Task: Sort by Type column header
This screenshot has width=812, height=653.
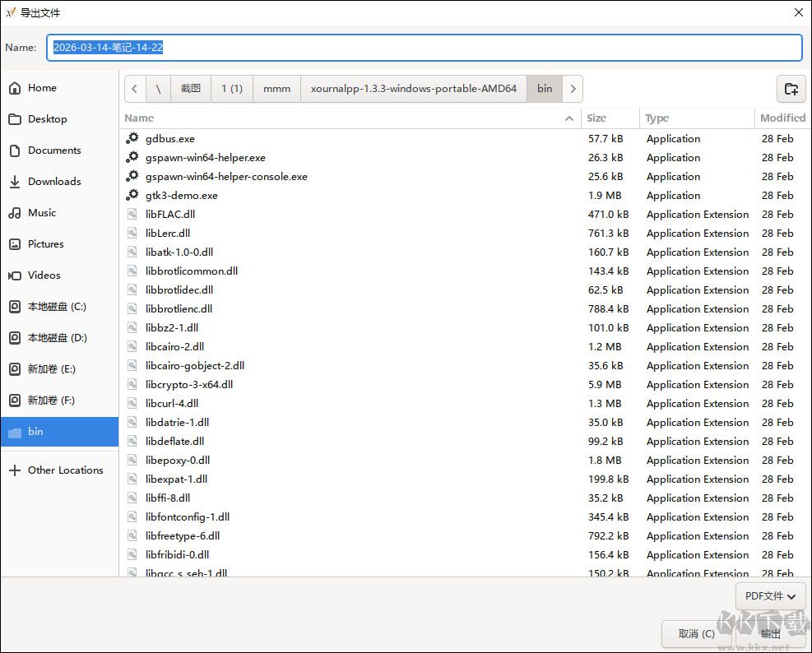Action: pyautogui.click(x=697, y=118)
